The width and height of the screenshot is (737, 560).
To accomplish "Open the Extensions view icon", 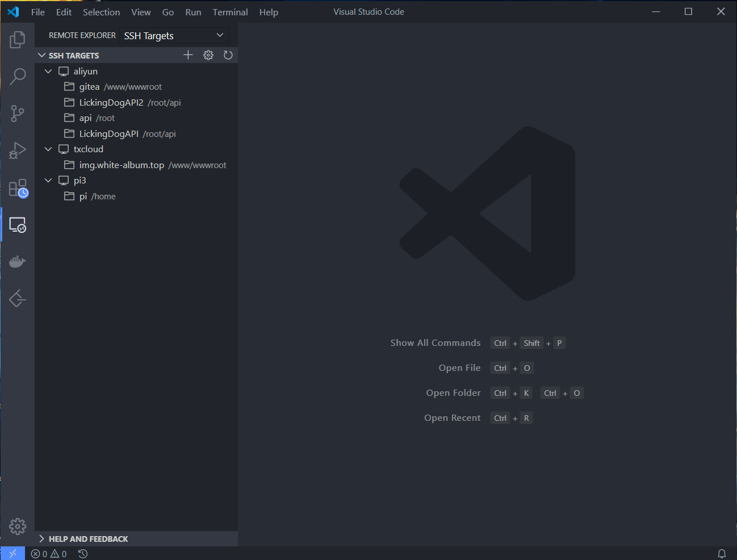I will [x=18, y=188].
